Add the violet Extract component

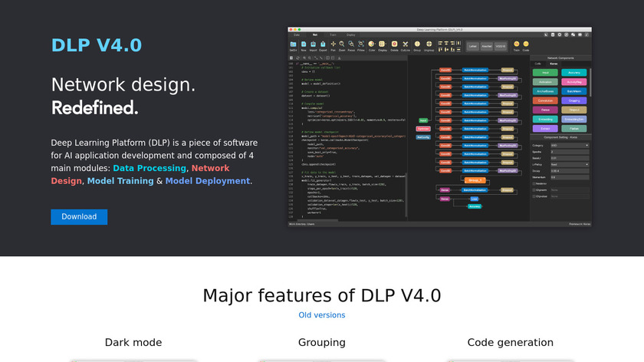[x=545, y=129]
